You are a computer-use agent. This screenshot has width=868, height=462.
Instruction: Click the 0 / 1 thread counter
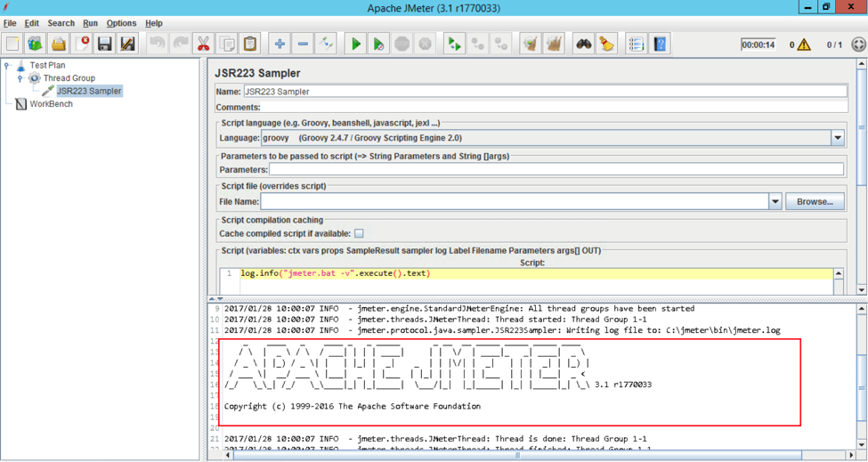tap(834, 45)
